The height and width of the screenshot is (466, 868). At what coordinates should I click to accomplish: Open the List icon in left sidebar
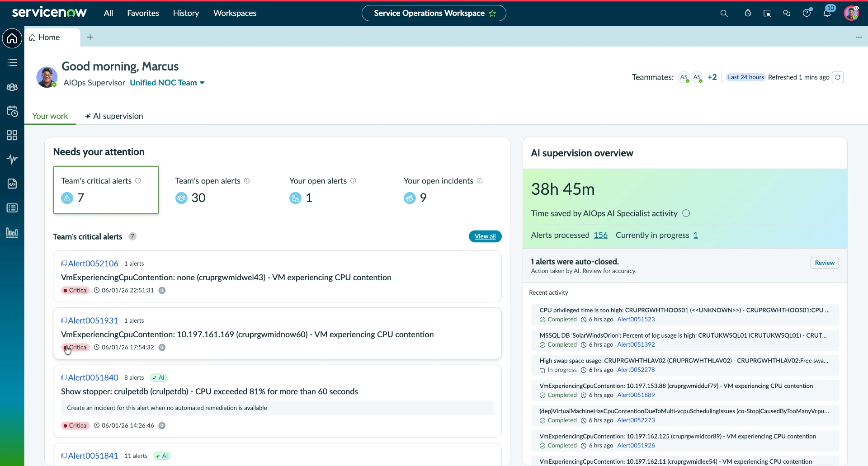[x=12, y=62]
